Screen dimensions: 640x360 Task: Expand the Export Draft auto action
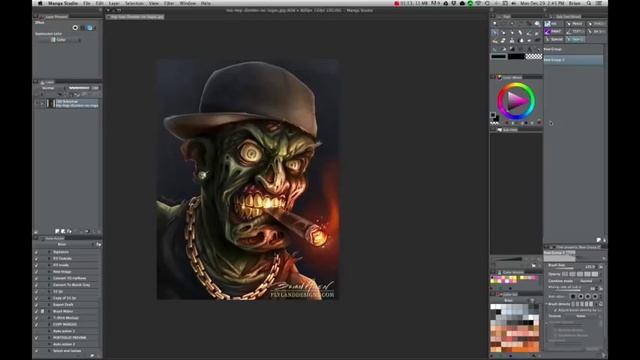49,304
